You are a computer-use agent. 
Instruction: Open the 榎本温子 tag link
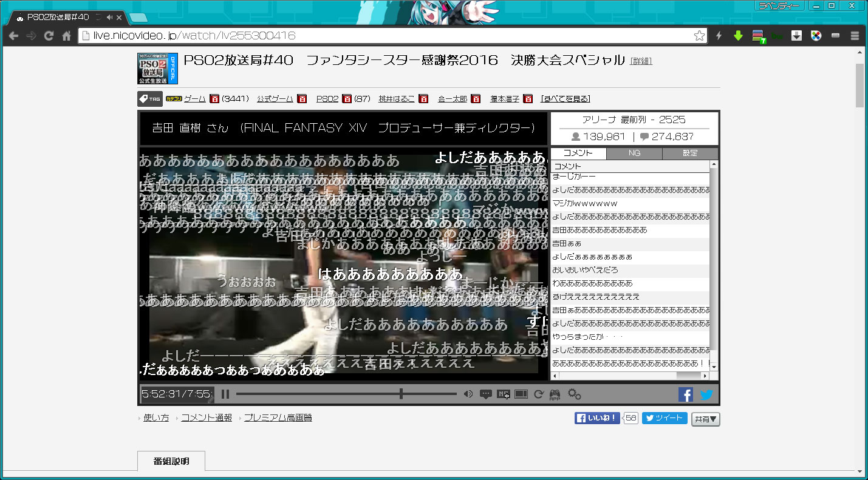[505, 99]
